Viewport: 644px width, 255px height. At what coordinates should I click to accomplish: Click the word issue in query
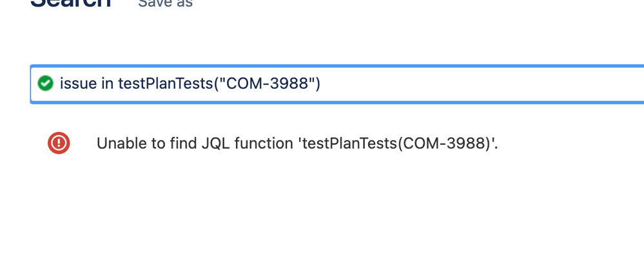coord(79,84)
